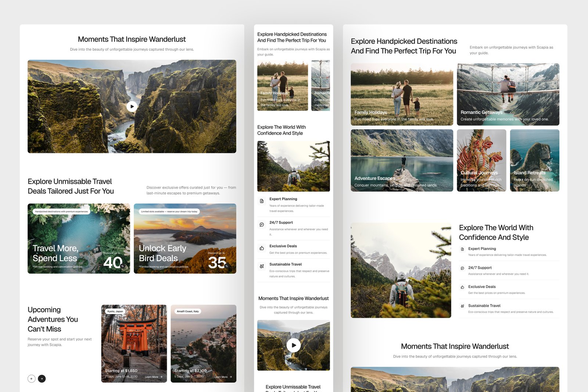Click the dark next arrow under Upcoming Adventures
588x392 pixels.
tap(42, 378)
